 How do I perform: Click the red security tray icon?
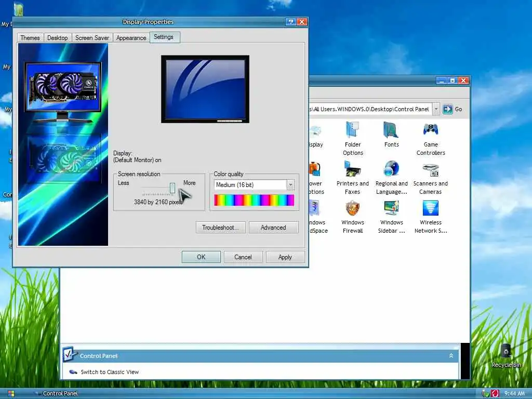pyautogui.click(x=495, y=393)
